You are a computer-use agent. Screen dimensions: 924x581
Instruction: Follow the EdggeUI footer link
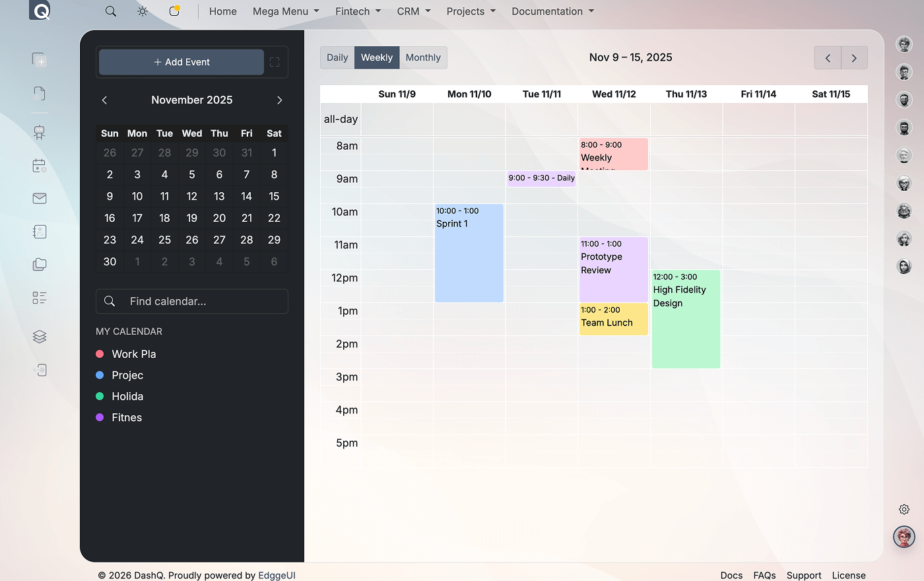click(x=277, y=575)
